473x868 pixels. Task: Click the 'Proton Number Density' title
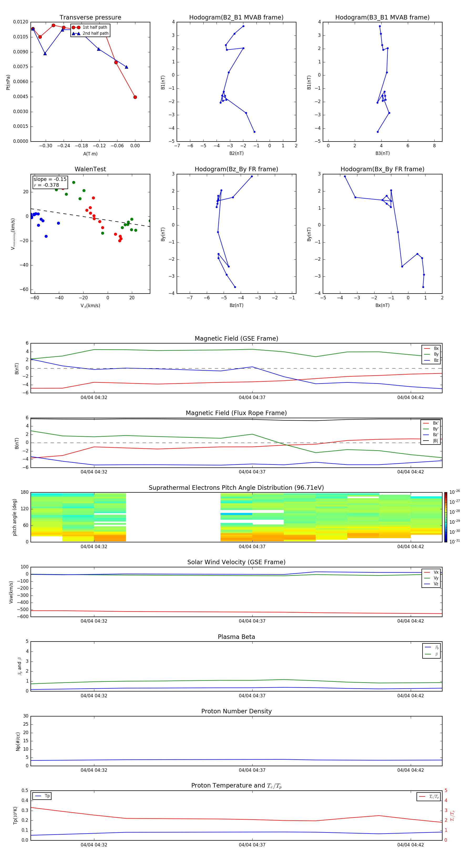[x=236, y=711]
